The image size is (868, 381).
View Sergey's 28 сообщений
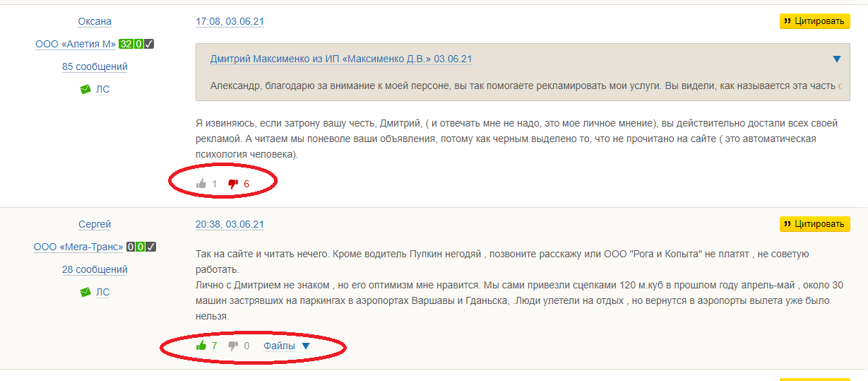[x=95, y=270]
